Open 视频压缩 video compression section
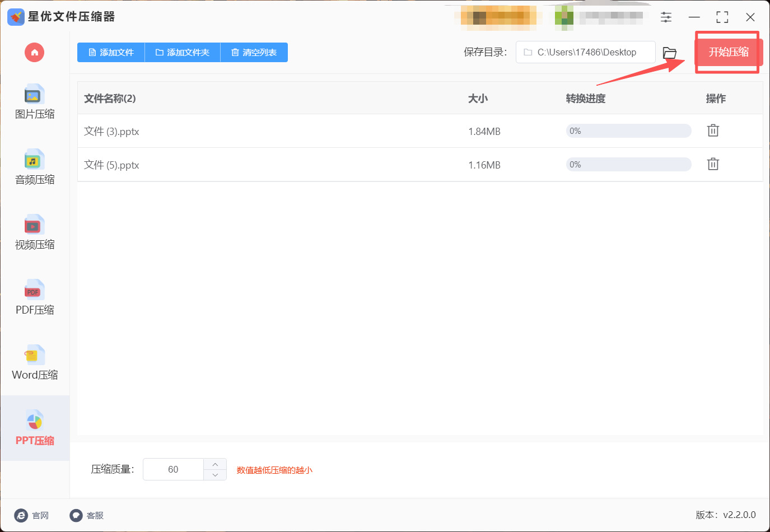 (x=35, y=233)
